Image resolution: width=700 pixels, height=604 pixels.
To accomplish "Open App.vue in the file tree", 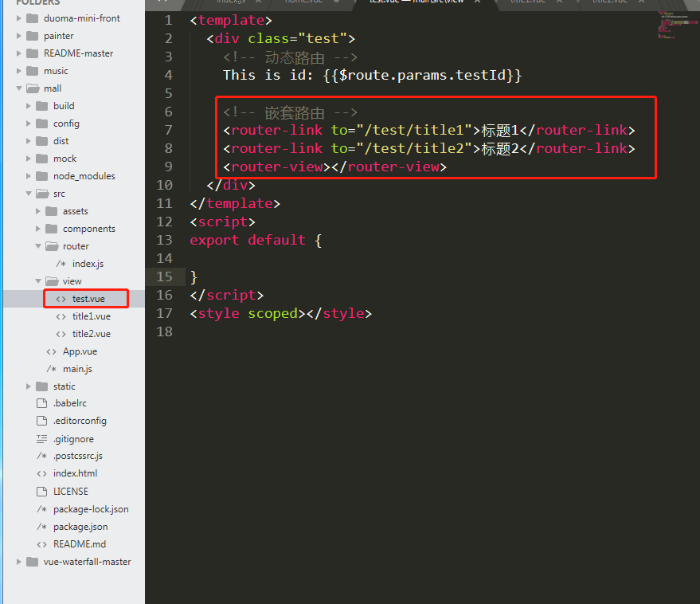I will point(80,351).
